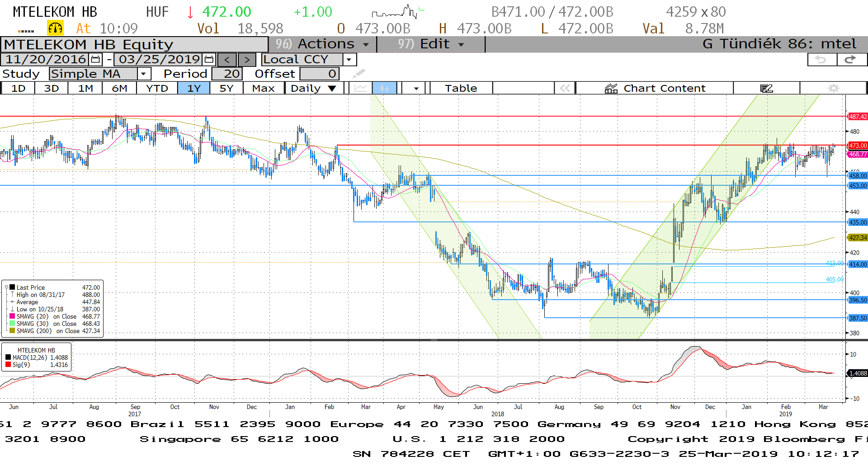
Task: Click the Offset value field
Action: (x=319, y=74)
